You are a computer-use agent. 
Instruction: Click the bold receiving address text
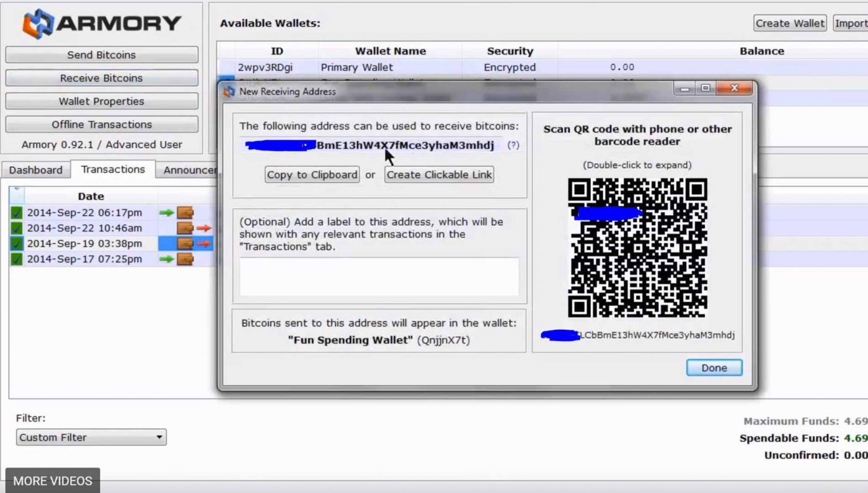click(370, 145)
